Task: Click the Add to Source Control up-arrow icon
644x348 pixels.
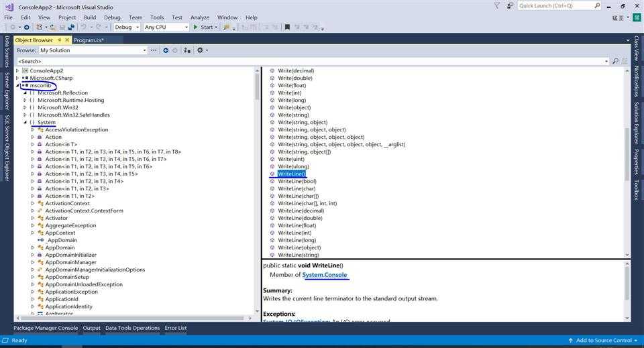Action: click(x=570, y=340)
